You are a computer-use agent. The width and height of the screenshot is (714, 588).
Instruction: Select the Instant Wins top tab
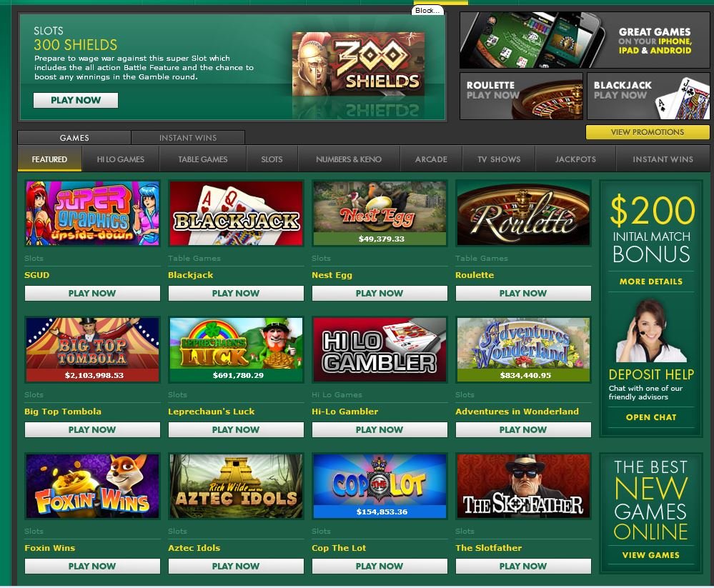click(x=187, y=137)
